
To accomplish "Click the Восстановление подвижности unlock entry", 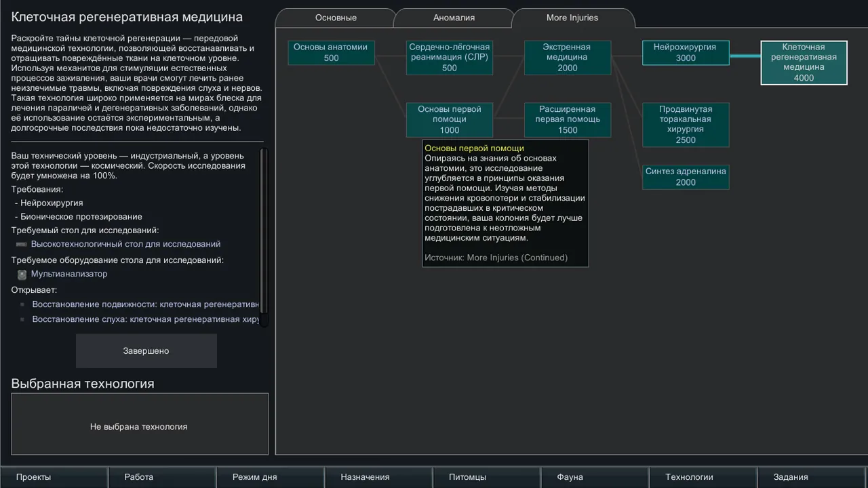I will 146,304.
